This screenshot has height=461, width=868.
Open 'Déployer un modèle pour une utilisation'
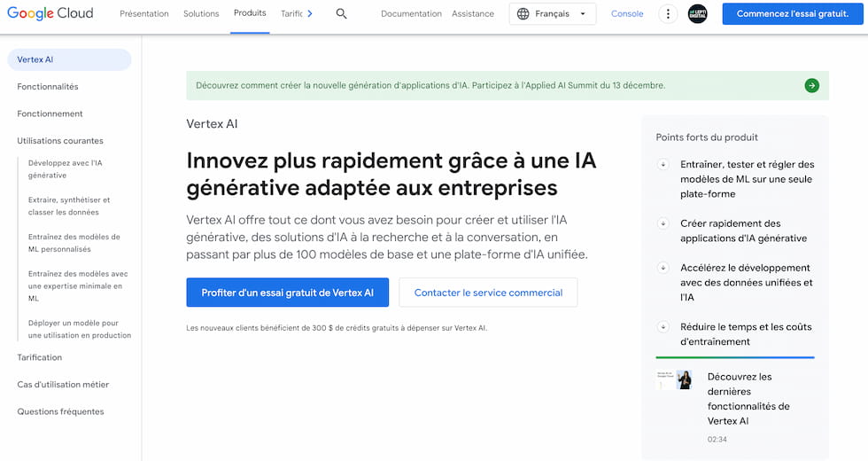tap(80, 329)
